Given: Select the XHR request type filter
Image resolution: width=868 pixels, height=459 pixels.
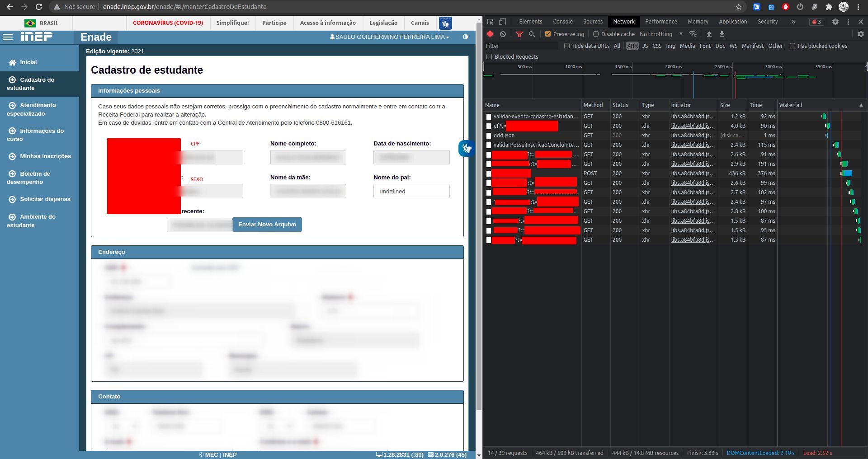Looking at the screenshot, I should coord(632,46).
